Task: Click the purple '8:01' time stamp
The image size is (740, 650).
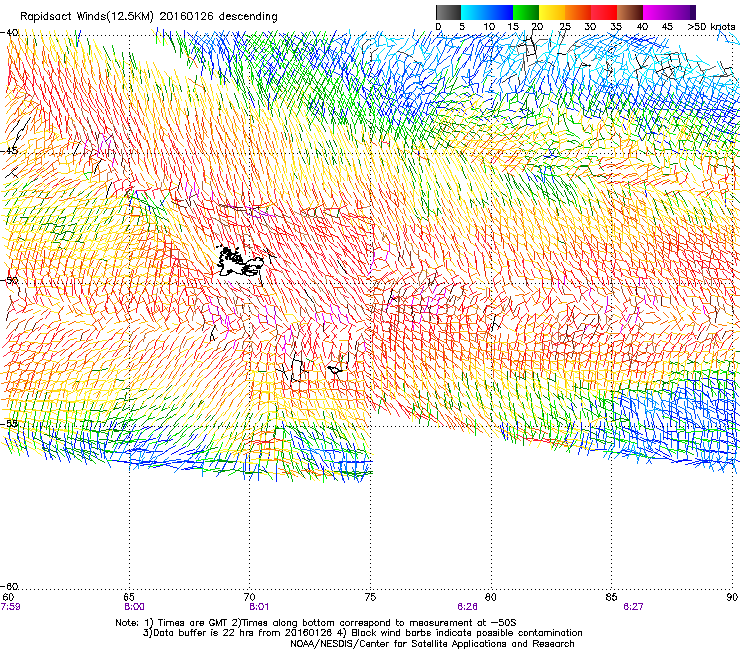Action: 259,607
